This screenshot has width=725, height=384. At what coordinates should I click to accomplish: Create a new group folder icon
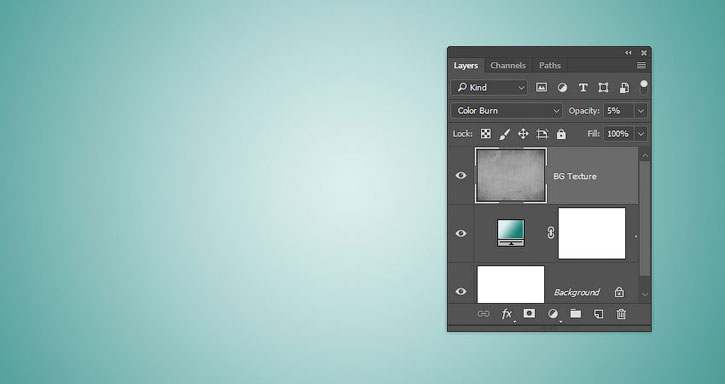pyautogui.click(x=575, y=314)
